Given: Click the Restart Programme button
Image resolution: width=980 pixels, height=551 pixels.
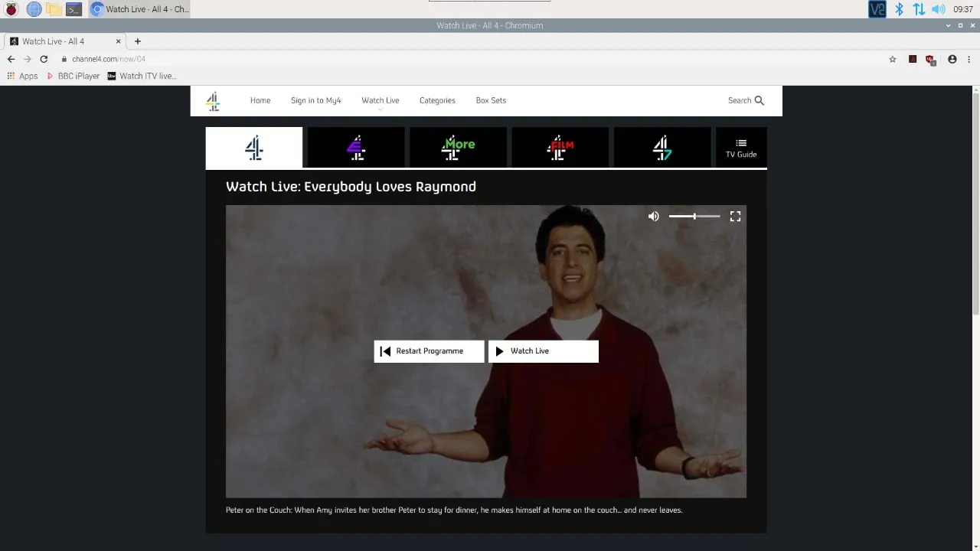Looking at the screenshot, I should tap(429, 350).
